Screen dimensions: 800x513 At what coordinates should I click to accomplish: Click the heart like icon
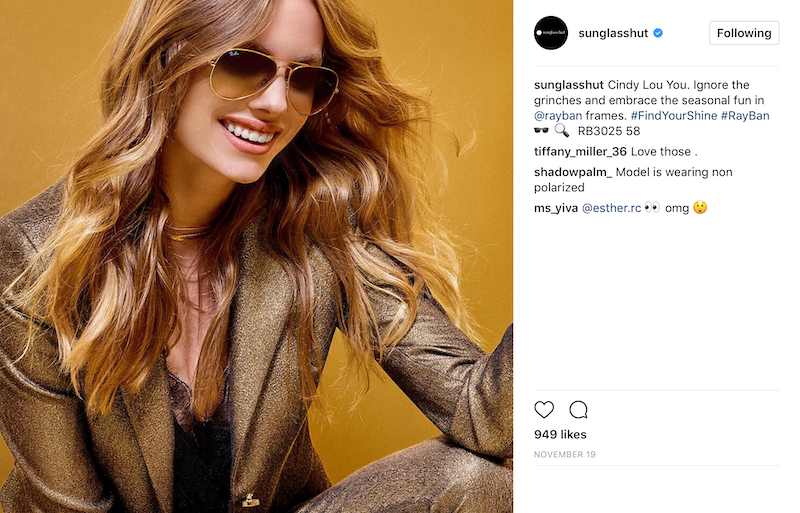pos(544,409)
